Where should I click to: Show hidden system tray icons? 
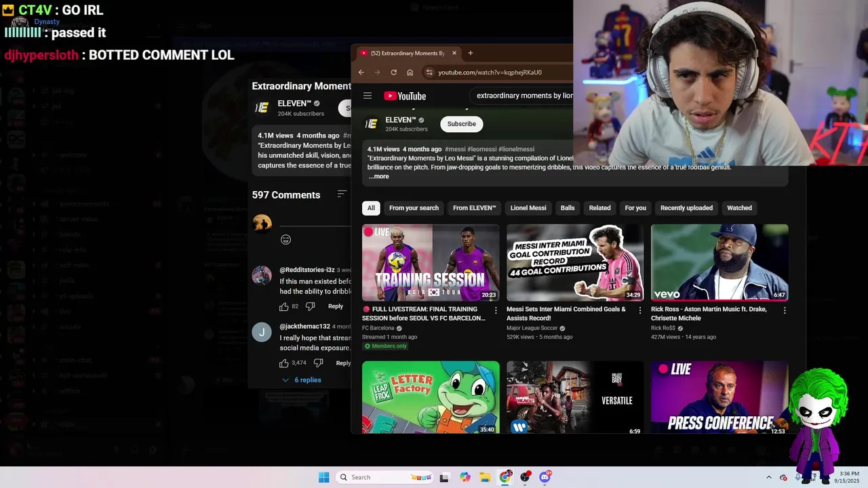[x=768, y=477]
